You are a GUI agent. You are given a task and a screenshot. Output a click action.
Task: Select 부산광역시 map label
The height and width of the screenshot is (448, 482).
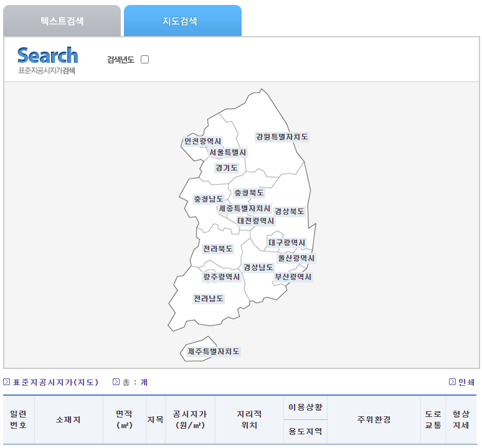click(x=293, y=277)
